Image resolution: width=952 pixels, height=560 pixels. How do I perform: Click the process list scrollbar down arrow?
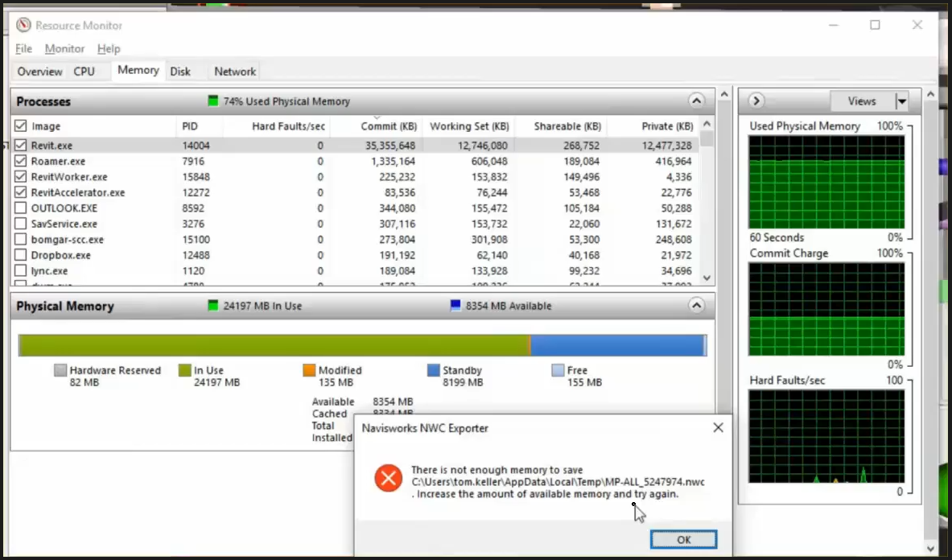pos(706,278)
